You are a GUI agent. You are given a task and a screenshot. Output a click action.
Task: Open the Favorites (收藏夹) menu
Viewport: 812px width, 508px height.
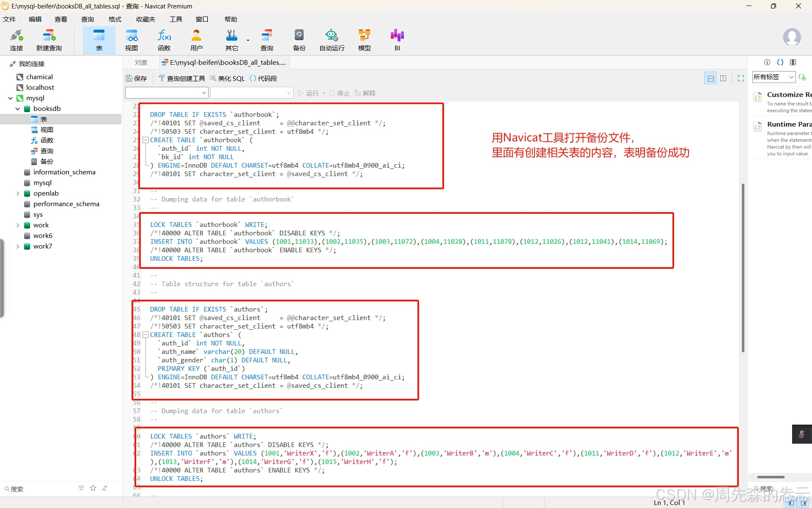click(x=145, y=19)
